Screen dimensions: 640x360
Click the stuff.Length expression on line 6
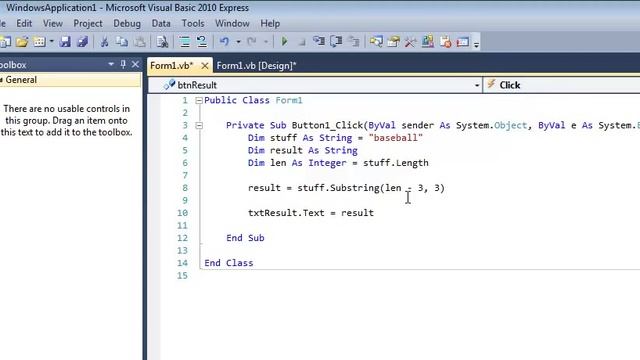[396, 163]
